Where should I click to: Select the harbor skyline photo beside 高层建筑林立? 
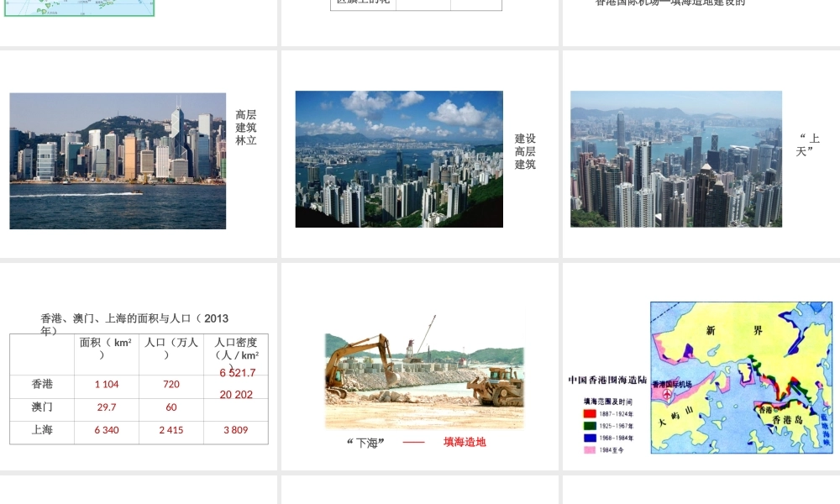[118, 160]
